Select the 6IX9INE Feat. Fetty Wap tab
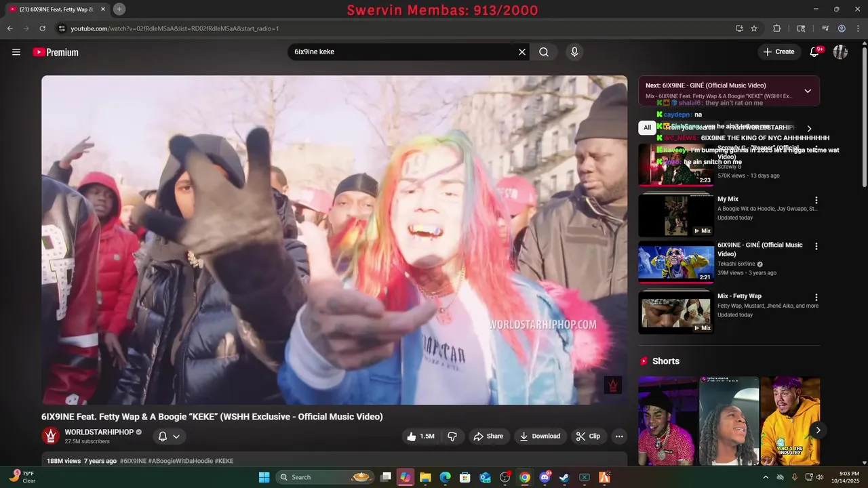The width and height of the screenshot is (868, 488). 58,9
